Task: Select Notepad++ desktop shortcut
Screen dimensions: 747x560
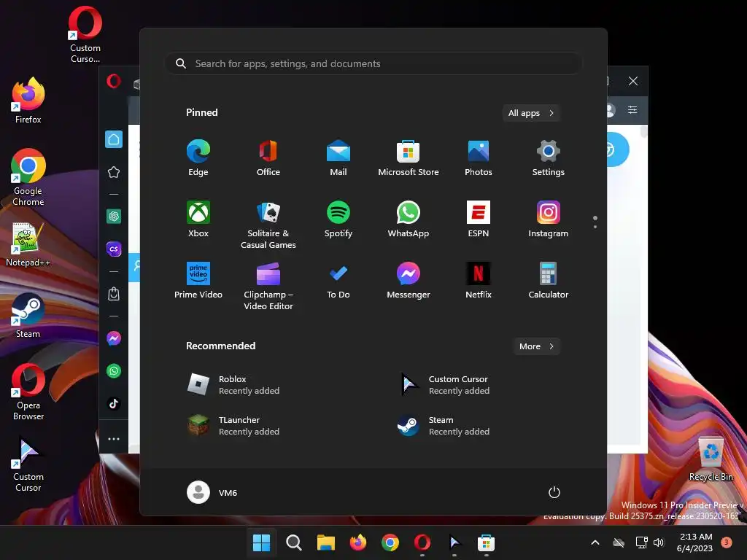Action: 28,244
